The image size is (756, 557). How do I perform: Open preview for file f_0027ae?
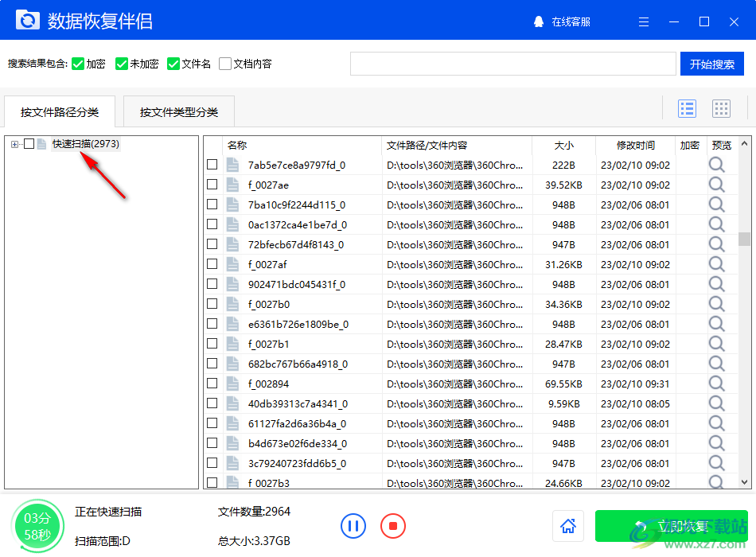click(715, 185)
